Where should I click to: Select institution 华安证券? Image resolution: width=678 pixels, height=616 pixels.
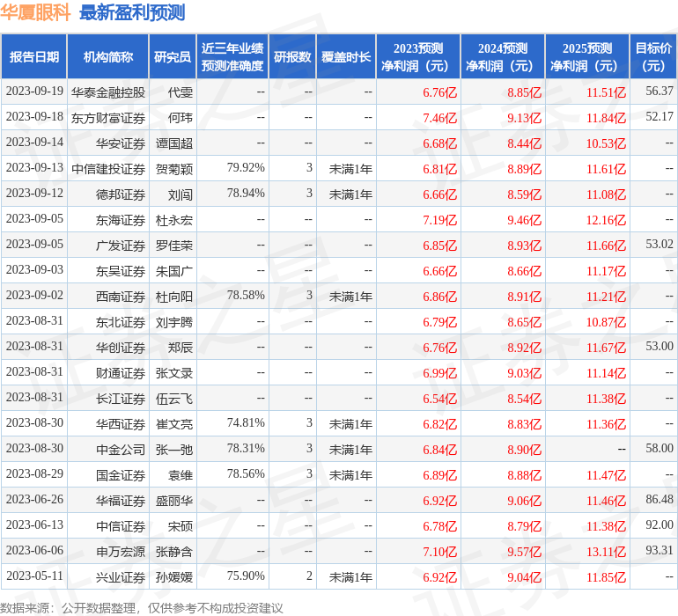(121, 143)
